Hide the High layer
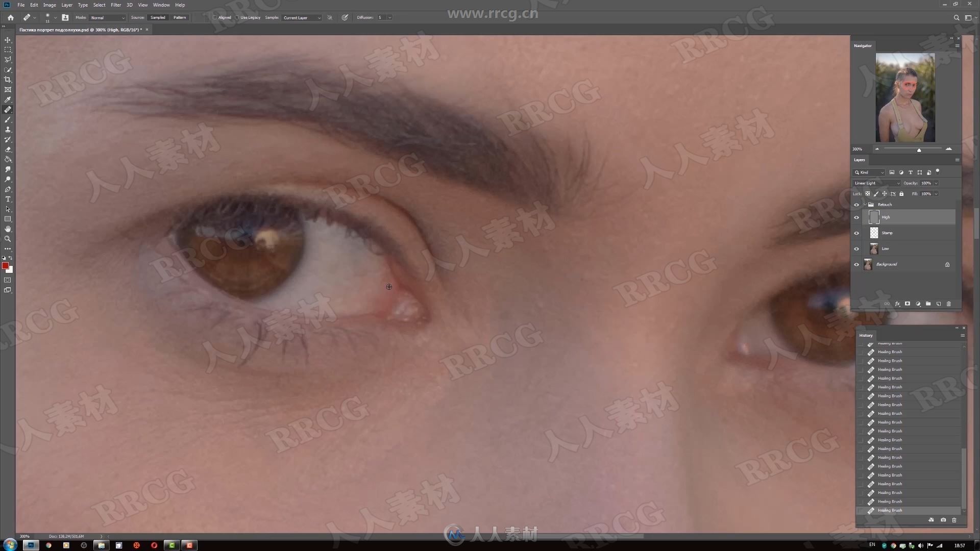 coord(856,217)
